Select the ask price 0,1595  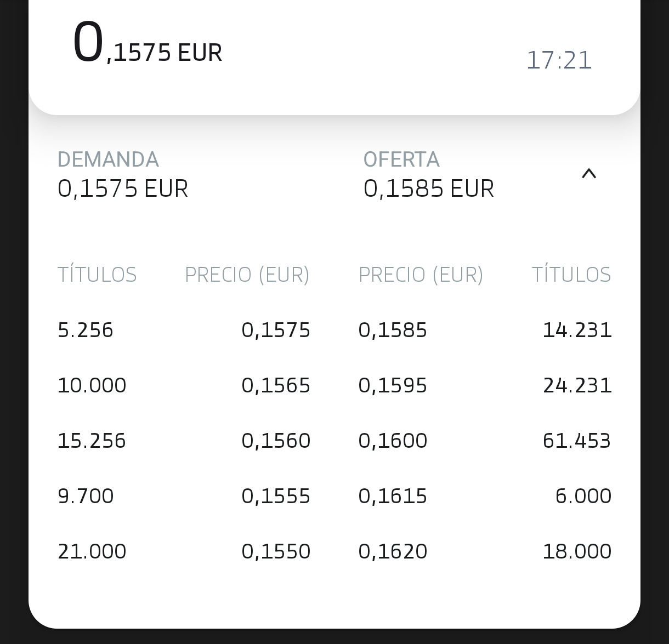pyautogui.click(x=393, y=385)
